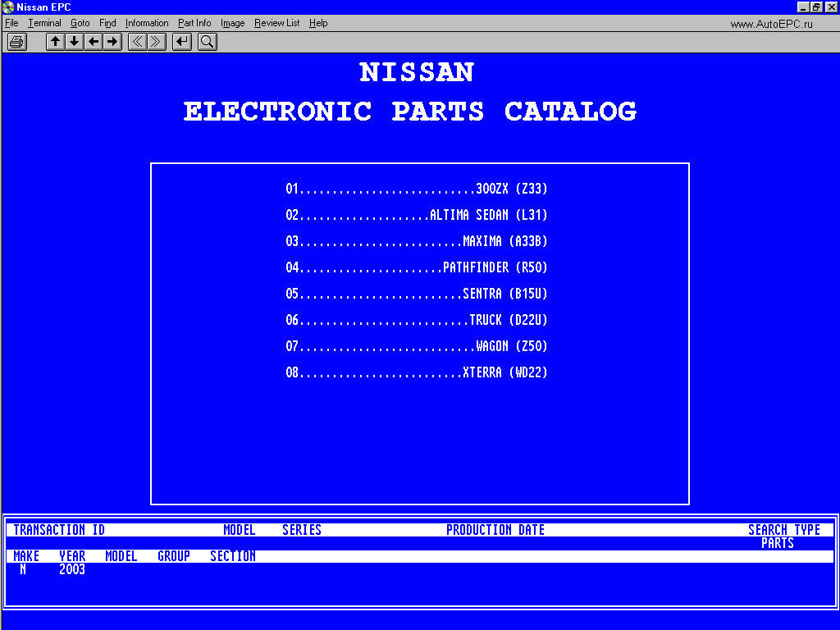The height and width of the screenshot is (630, 840).
Task: Click the double-left chevron page back button
Action: pyautogui.click(x=138, y=42)
